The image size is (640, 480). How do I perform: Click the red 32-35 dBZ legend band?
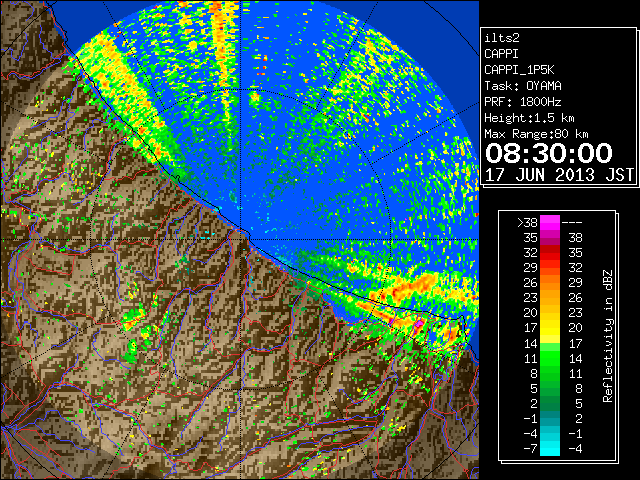[x=550, y=253]
